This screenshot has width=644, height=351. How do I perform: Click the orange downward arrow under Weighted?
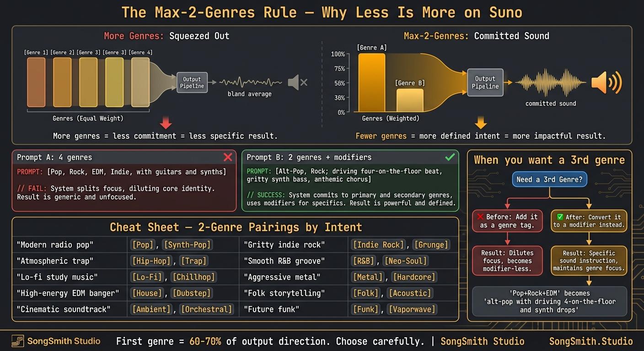[481, 122]
